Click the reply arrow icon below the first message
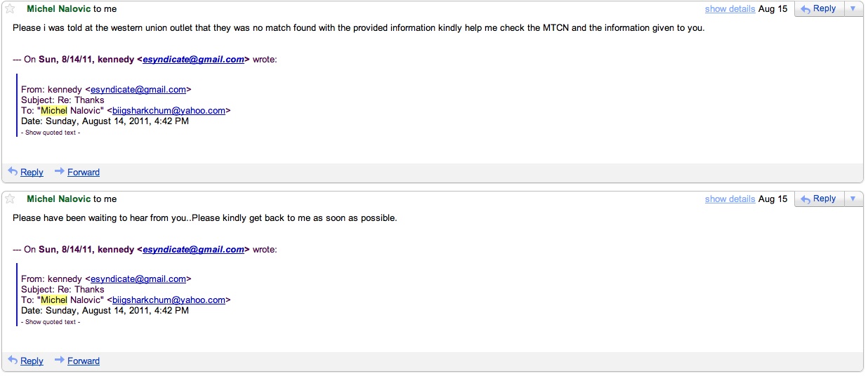Screen dimensions: 868x376 pos(13,171)
